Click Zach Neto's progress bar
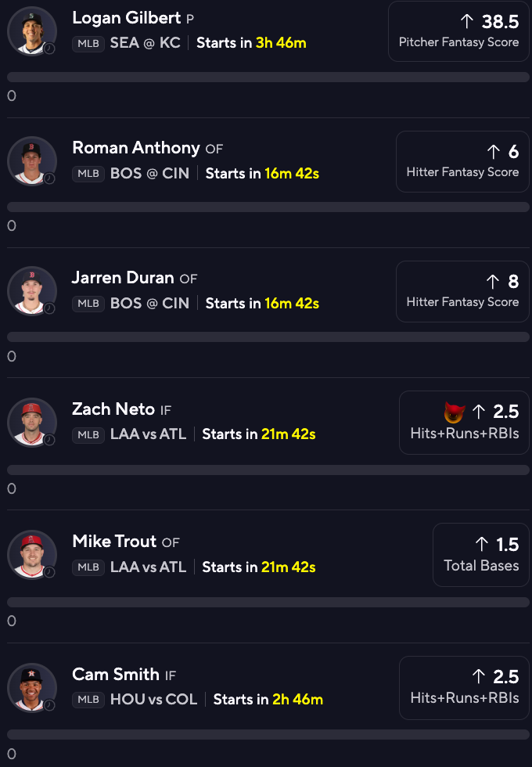Image resolution: width=532 pixels, height=767 pixels. [268, 470]
